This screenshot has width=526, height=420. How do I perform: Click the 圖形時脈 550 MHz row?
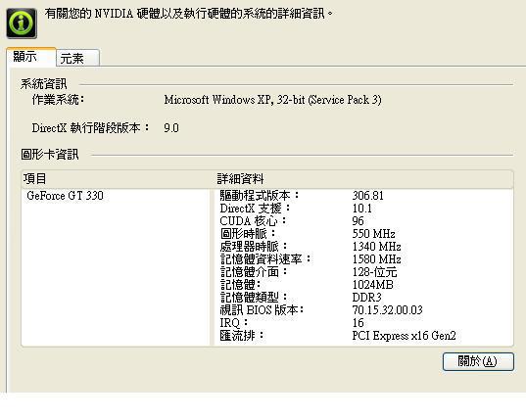pyautogui.click(x=364, y=234)
